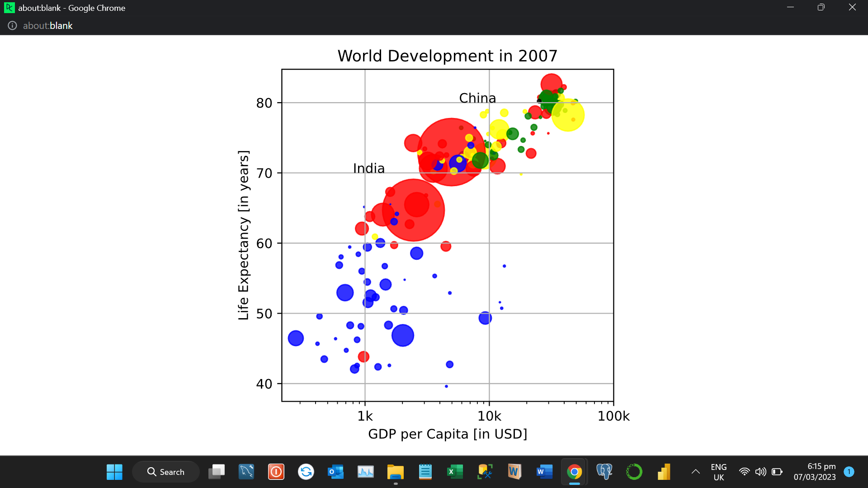Open SQL Server tools via the database icon

coord(484,471)
